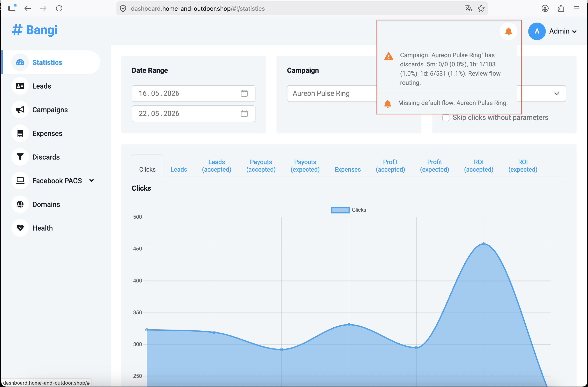Image resolution: width=588 pixels, height=387 pixels.
Task: Switch to the Expenses chart tab
Action: coord(348,169)
